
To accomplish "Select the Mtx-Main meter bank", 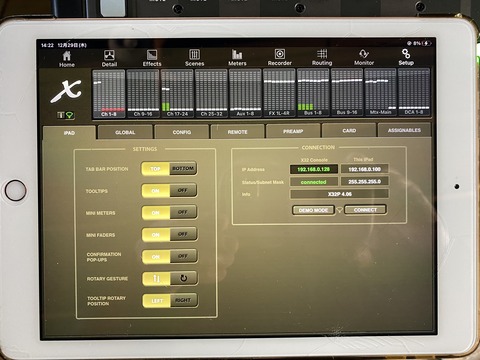I will tap(380, 92).
